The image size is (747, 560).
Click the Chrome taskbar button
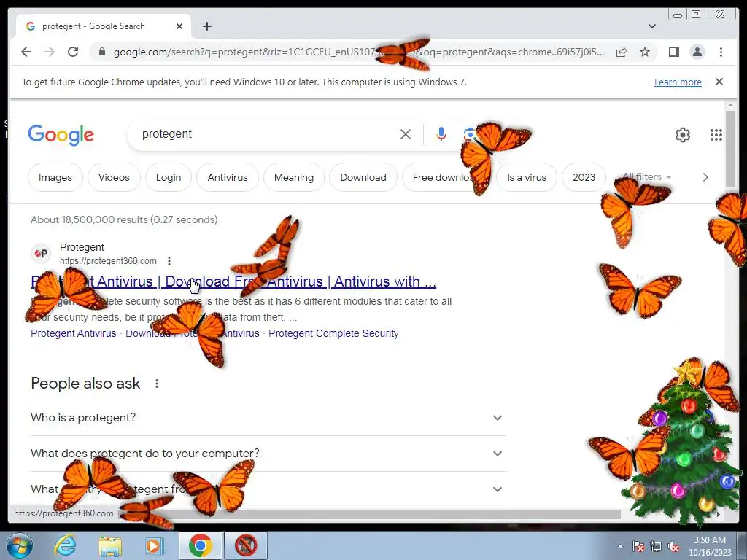(200, 545)
